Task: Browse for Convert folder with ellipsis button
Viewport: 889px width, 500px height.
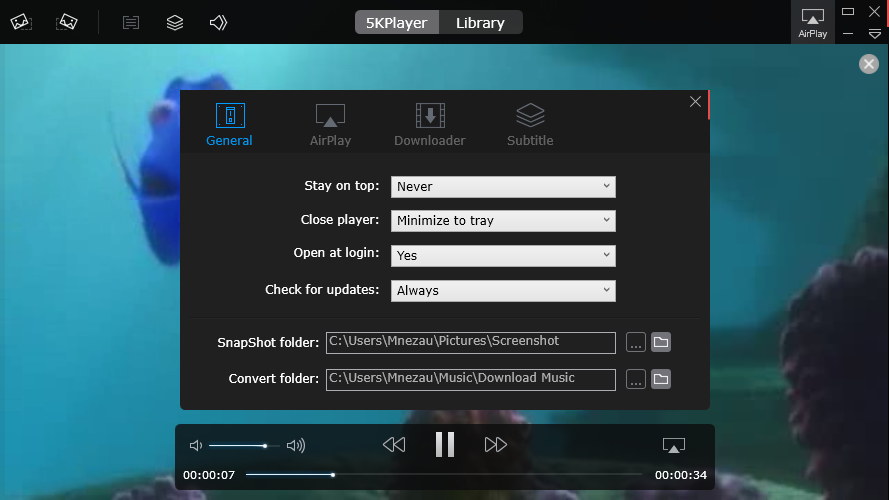Action: (636, 379)
